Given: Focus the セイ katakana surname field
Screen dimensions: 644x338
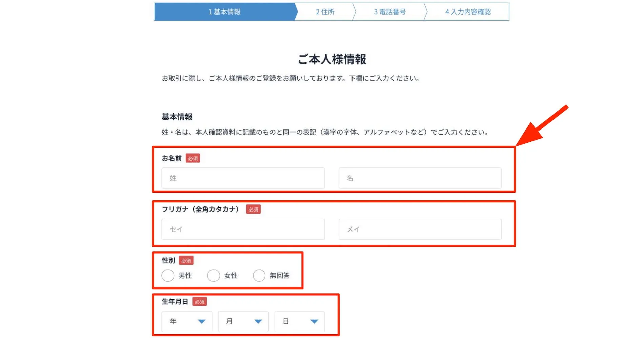Looking at the screenshot, I should click(x=243, y=229).
